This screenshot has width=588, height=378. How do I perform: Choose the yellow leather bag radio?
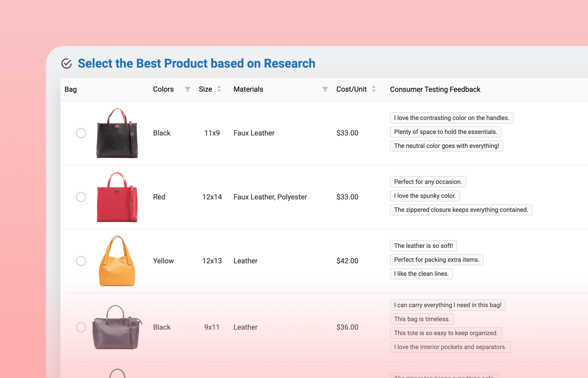(x=81, y=261)
